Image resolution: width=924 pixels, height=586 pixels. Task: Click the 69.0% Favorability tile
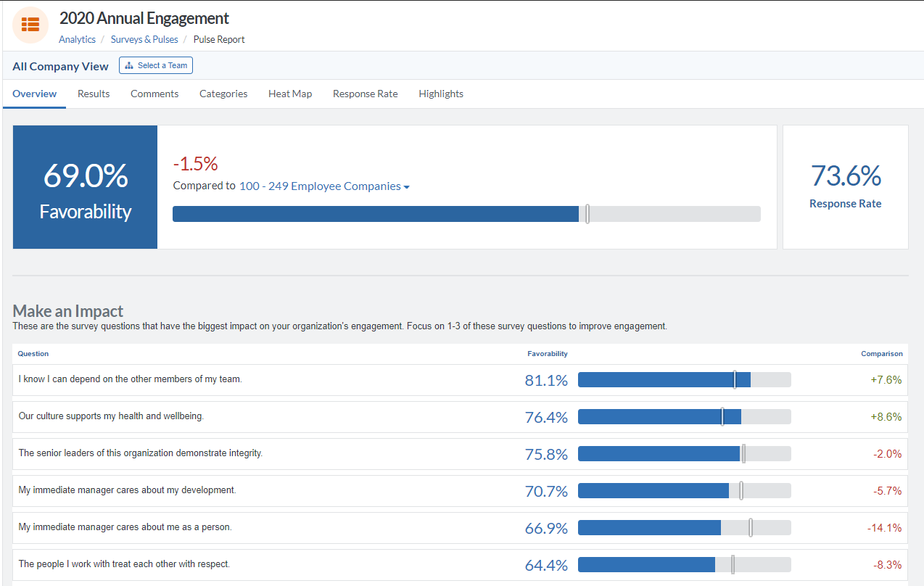click(x=85, y=186)
